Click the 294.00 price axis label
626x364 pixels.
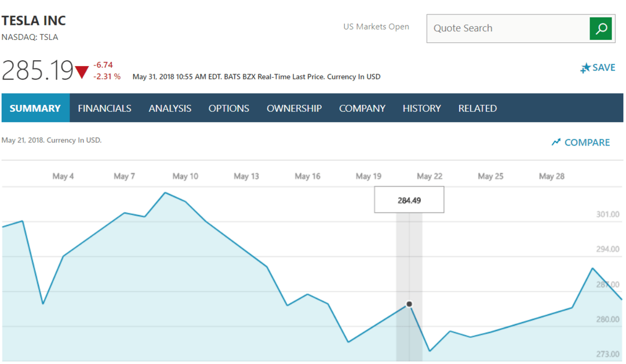[x=607, y=249]
